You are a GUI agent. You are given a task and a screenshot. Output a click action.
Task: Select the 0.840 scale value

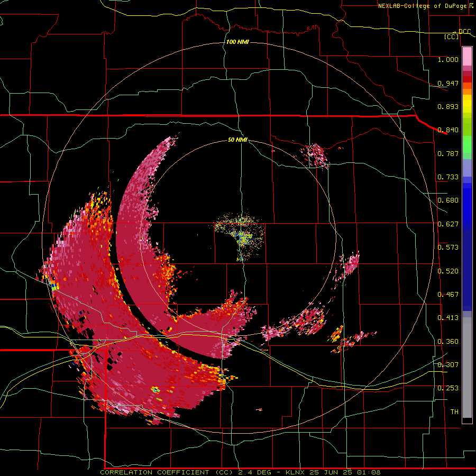(448, 130)
